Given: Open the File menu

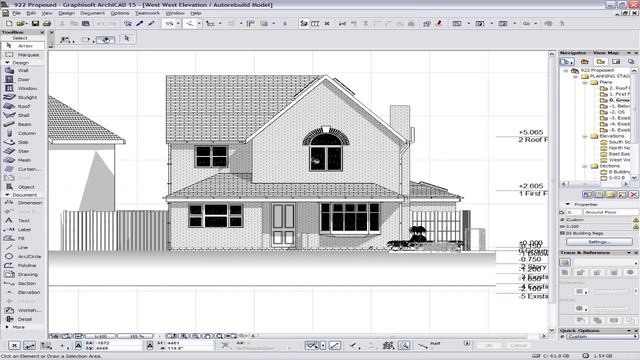Looking at the screenshot, I should [16, 13].
